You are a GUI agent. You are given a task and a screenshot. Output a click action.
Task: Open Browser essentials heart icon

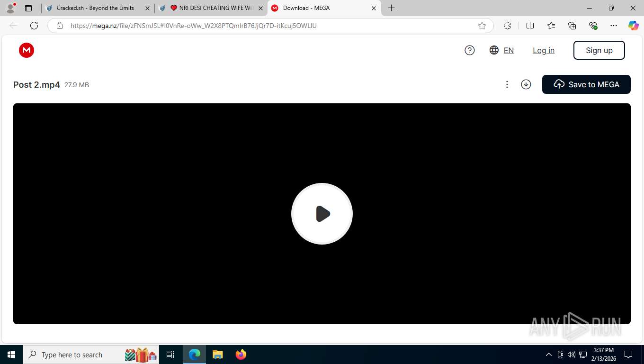593,26
